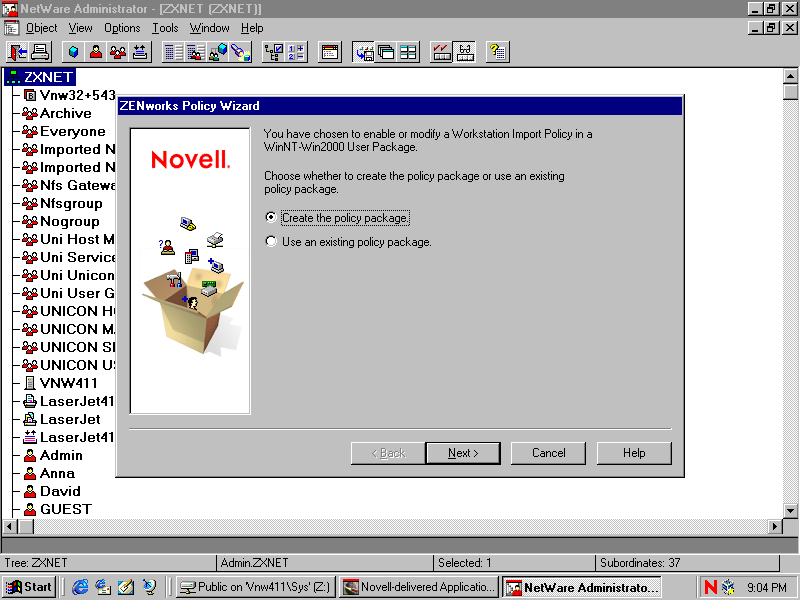Click the create Group object icon
The image size is (800, 600).
(x=118, y=52)
